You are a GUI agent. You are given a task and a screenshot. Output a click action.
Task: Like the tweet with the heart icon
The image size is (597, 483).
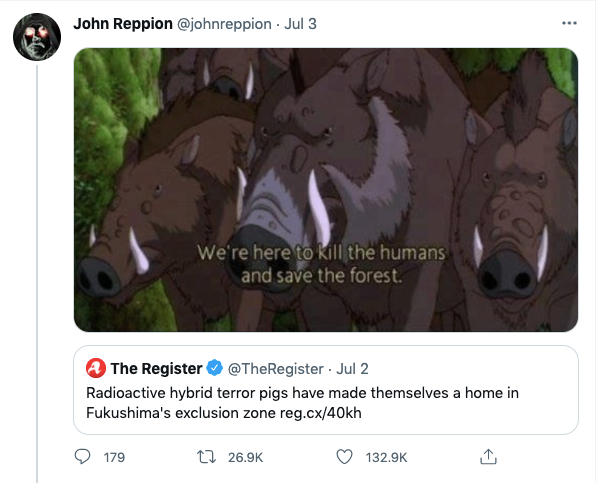pyautogui.click(x=345, y=457)
